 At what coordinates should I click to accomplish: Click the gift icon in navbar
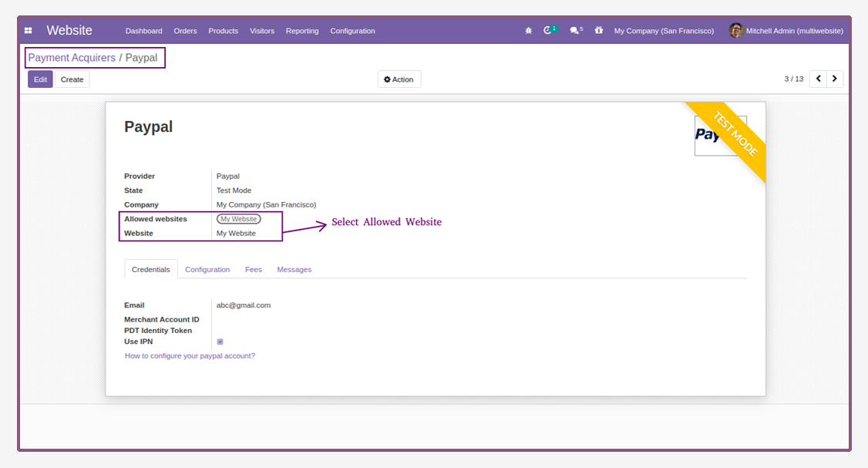coord(599,31)
